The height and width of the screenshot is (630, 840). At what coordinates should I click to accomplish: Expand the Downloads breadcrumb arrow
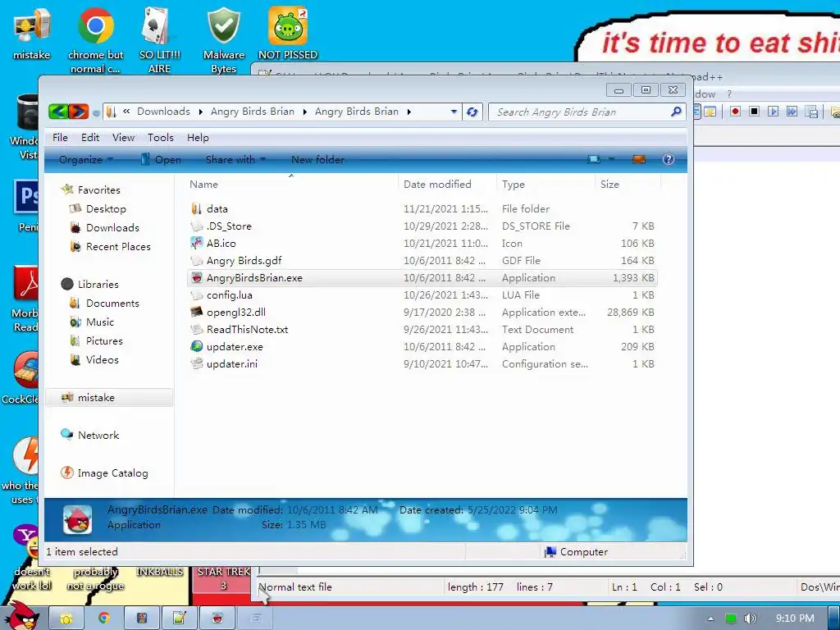pos(200,112)
